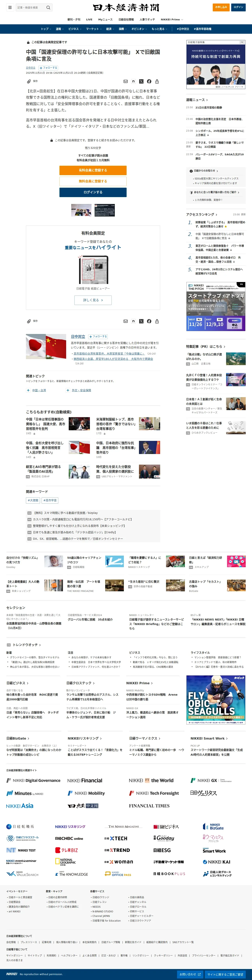Open 日経会社情報 menu item
The image size is (252, 980).
(126, 19)
